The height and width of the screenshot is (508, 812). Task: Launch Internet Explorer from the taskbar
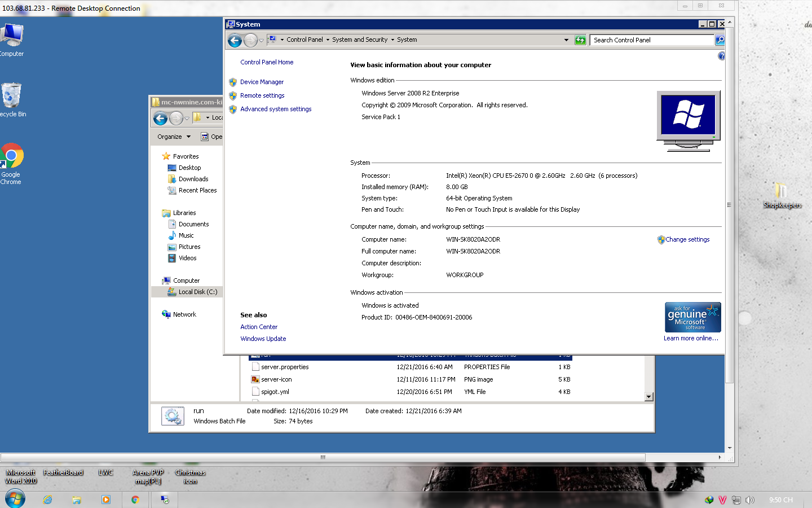pyautogui.click(x=47, y=500)
